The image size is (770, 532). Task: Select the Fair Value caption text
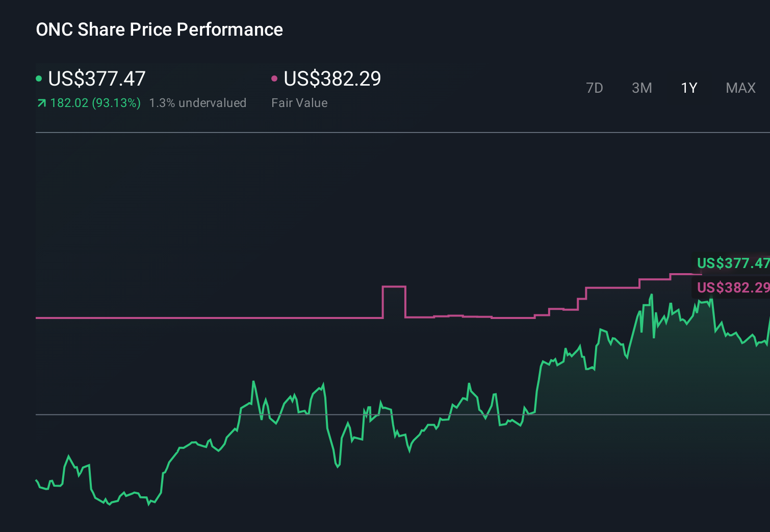pos(300,102)
